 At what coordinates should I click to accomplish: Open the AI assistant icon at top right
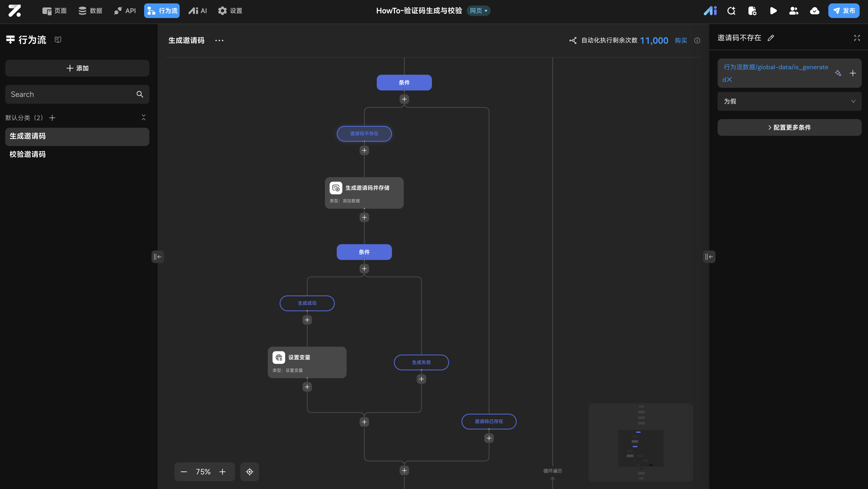tap(710, 11)
